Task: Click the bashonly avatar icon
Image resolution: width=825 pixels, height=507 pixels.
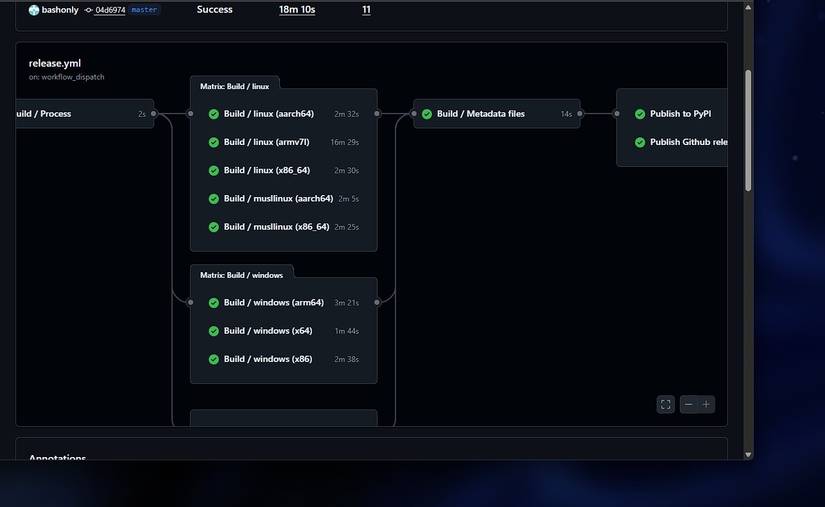Action: point(34,10)
